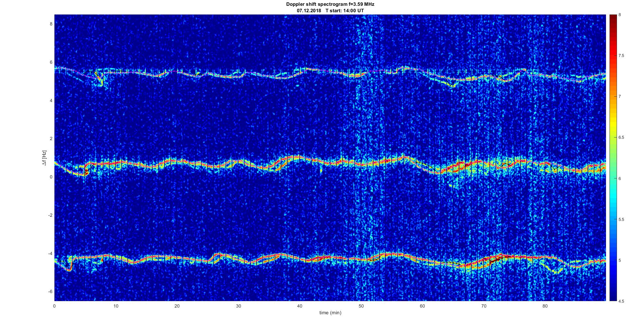Click the y-axis tick label '-6'
The image size is (644, 323).
click(50, 291)
